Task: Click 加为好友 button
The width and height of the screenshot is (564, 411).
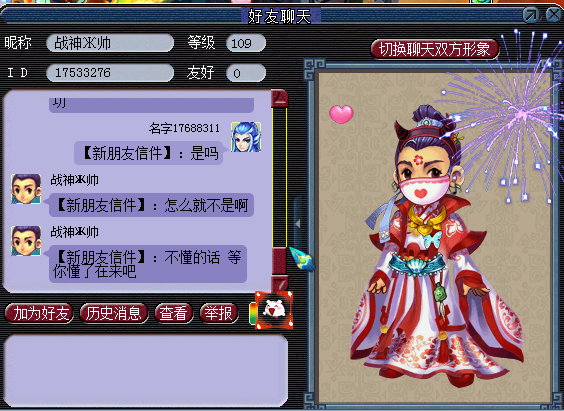Action: (39, 313)
